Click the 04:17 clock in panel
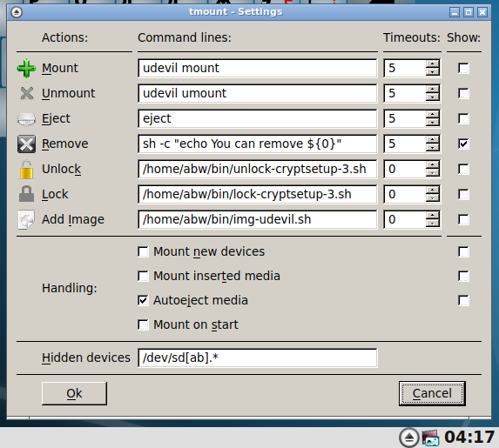The image size is (499, 448). (x=469, y=438)
